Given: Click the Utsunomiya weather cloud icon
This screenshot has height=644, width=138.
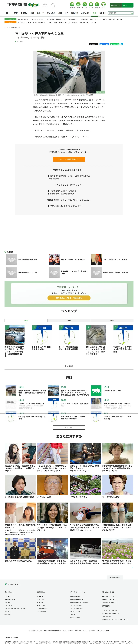Looking at the screenshot, I should coord(52,5).
